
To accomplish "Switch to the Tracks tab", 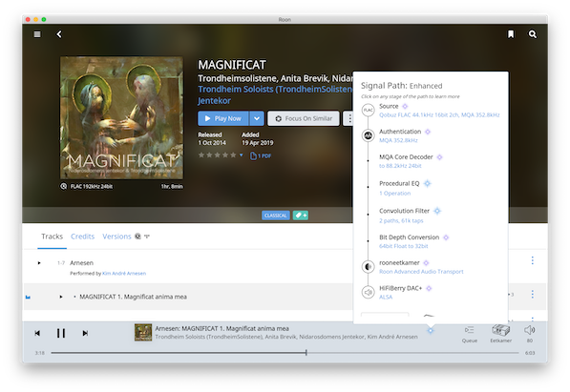I will (x=52, y=237).
